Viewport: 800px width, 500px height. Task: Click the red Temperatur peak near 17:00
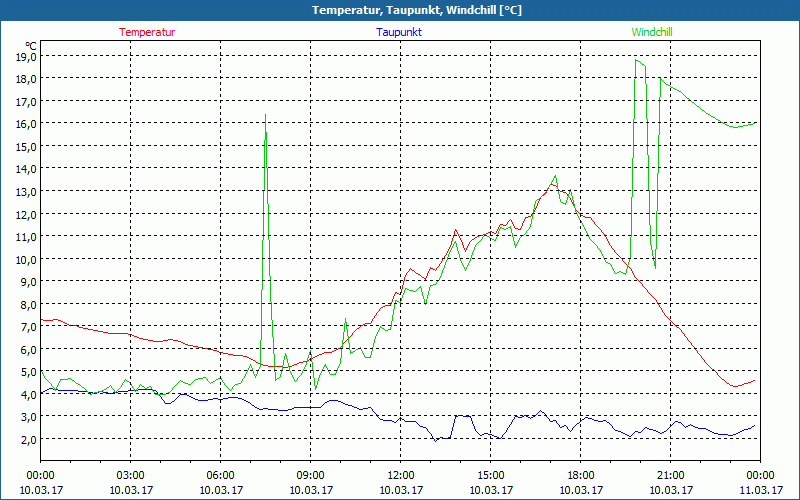tap(552, 185)
